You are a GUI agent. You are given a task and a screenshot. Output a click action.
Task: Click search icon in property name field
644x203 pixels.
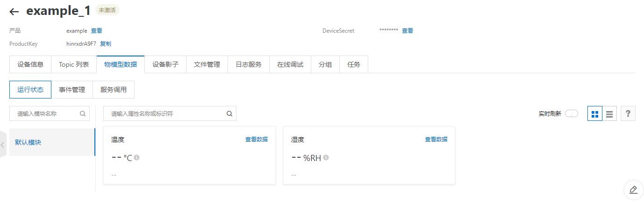pos(229,113)
